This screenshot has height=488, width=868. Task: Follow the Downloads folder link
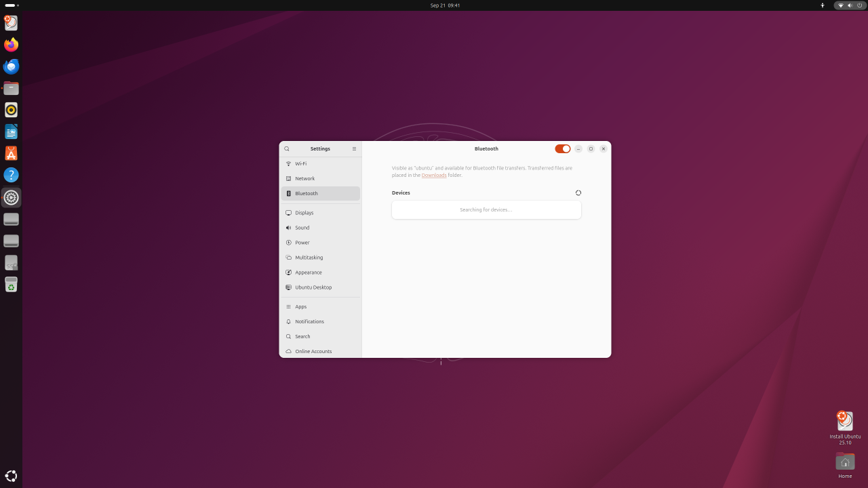pyautogui.click(x=434, y=176)
